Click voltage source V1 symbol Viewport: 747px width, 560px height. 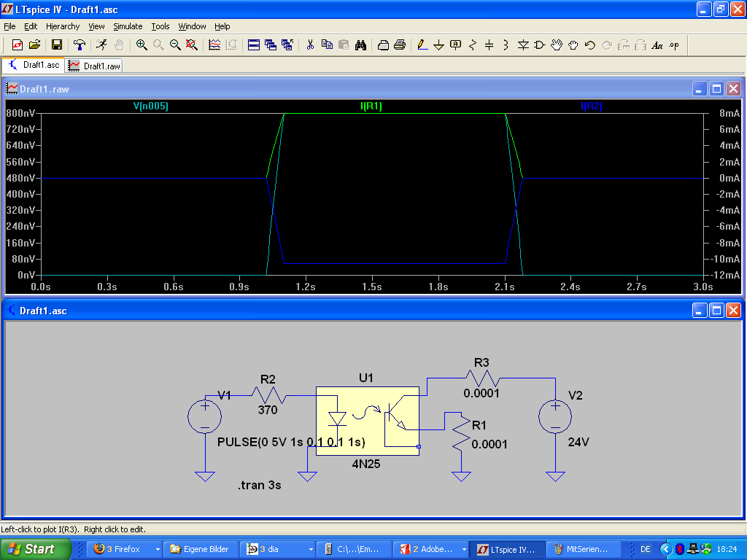point(204,416)
